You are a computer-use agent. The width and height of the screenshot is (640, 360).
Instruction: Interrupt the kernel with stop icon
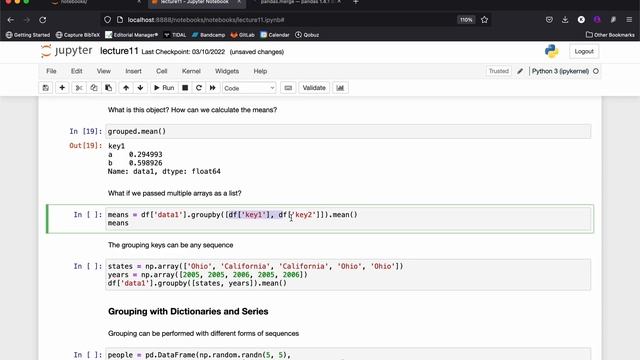(x=185, y=88)
